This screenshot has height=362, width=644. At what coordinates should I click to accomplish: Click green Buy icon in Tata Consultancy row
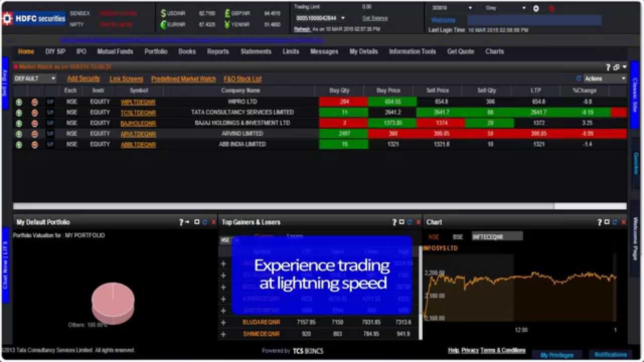[x=19, y=113]
